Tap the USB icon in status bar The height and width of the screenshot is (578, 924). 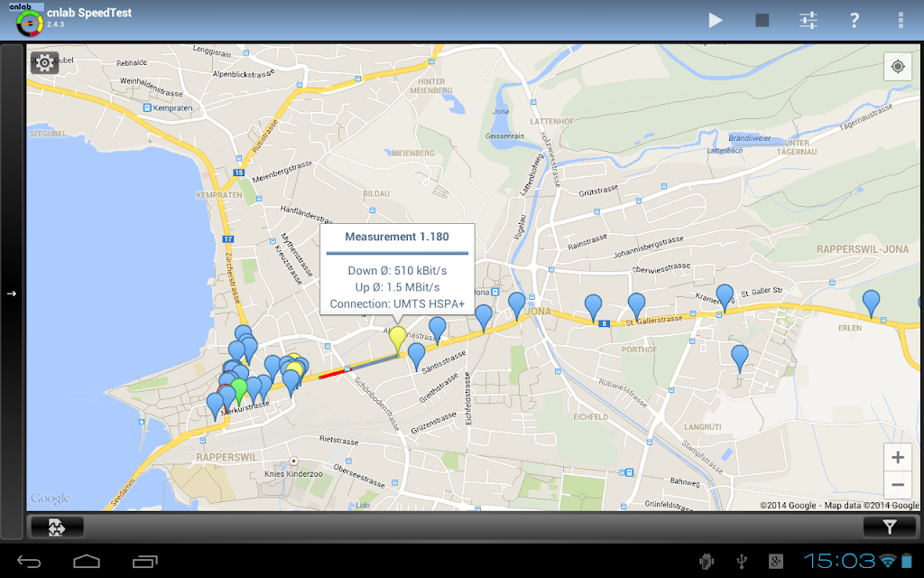pyautogui.click(x=742, y=561)
